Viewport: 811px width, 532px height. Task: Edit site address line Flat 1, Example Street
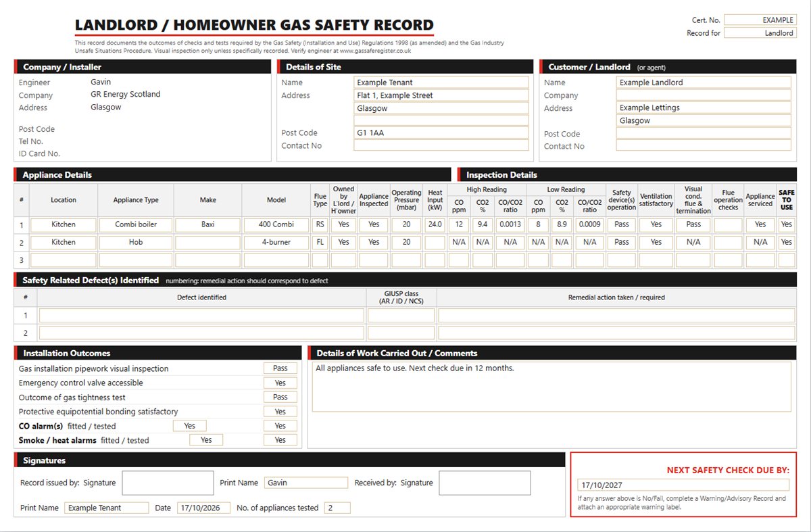[441, 95]
